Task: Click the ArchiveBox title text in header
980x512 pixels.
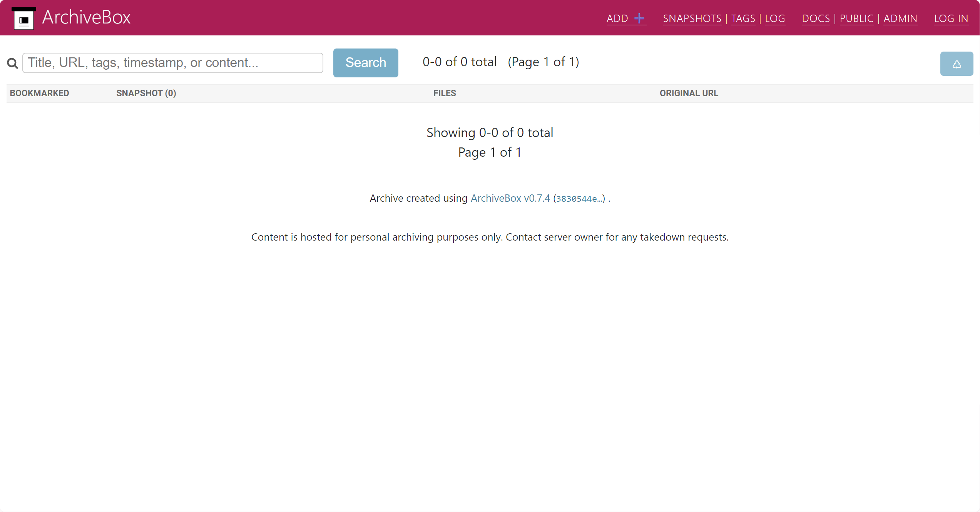Action: tap(86, 18)
